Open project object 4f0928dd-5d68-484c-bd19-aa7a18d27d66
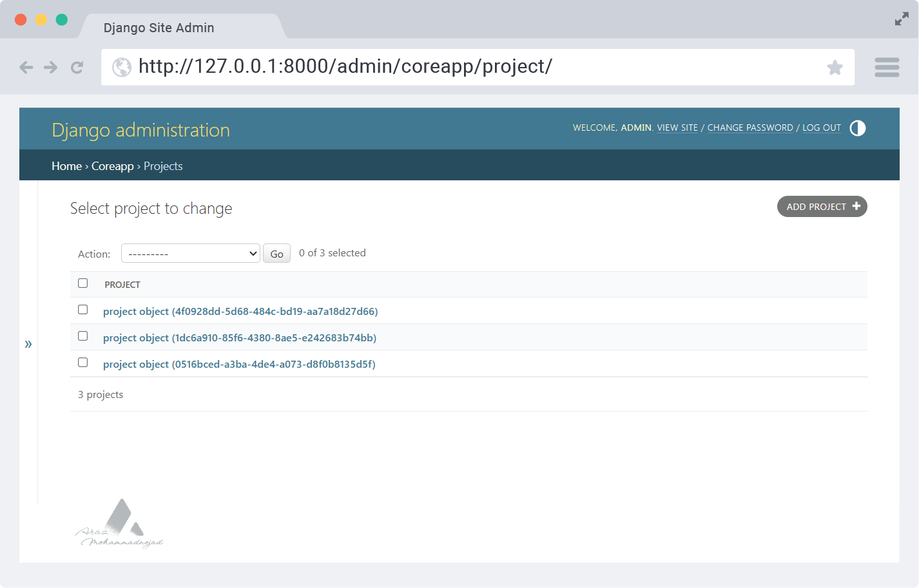 pos(240,312)
